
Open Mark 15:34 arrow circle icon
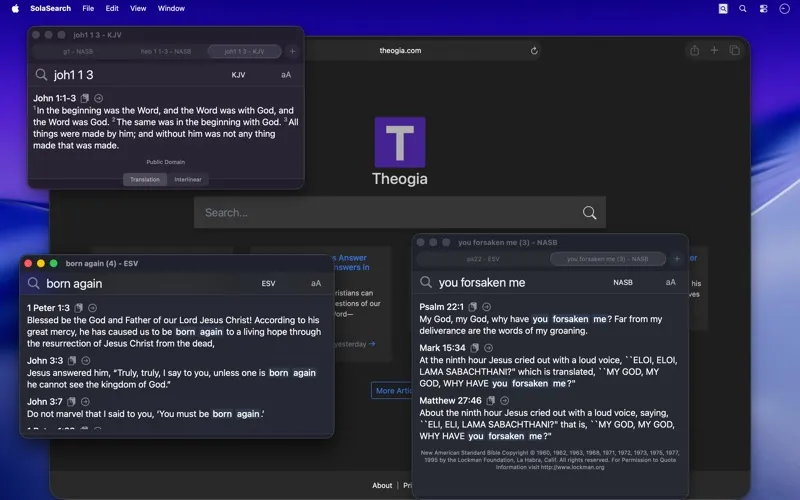click(488, 348)
